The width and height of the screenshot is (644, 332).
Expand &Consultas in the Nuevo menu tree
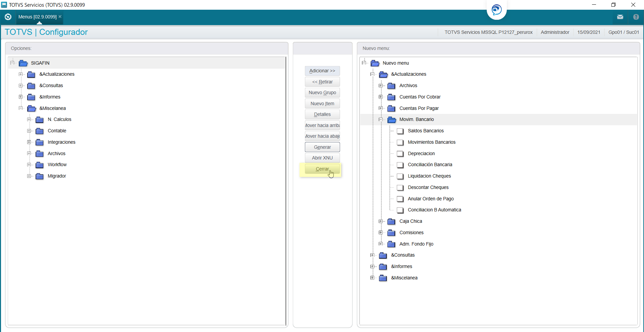click(372, 255)
